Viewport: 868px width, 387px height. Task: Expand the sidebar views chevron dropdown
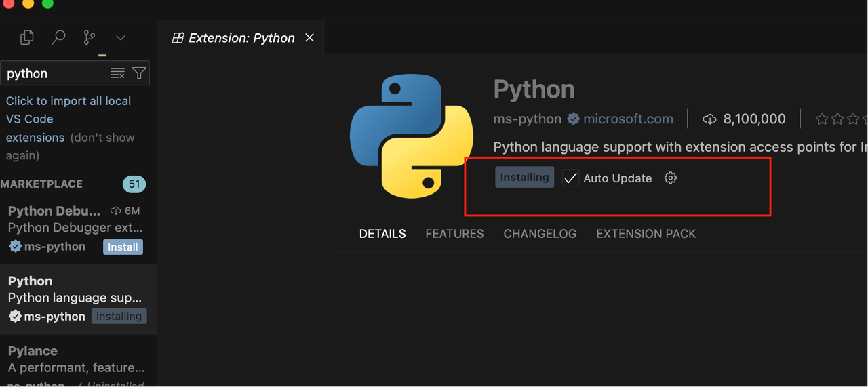(x=121, y=38)
